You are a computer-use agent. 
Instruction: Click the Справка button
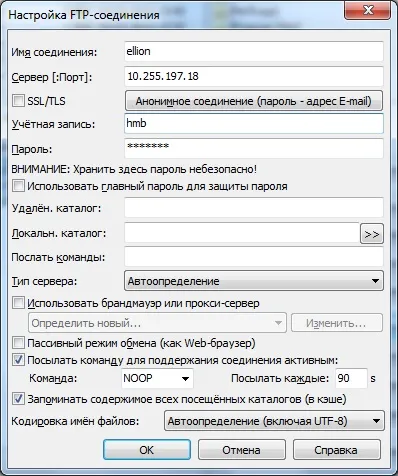tap(336, 450)
